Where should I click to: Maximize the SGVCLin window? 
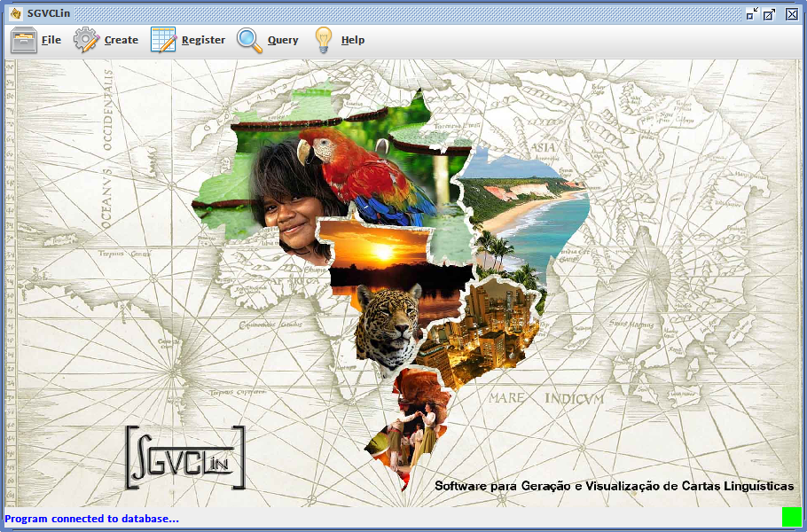pos(769,13)
